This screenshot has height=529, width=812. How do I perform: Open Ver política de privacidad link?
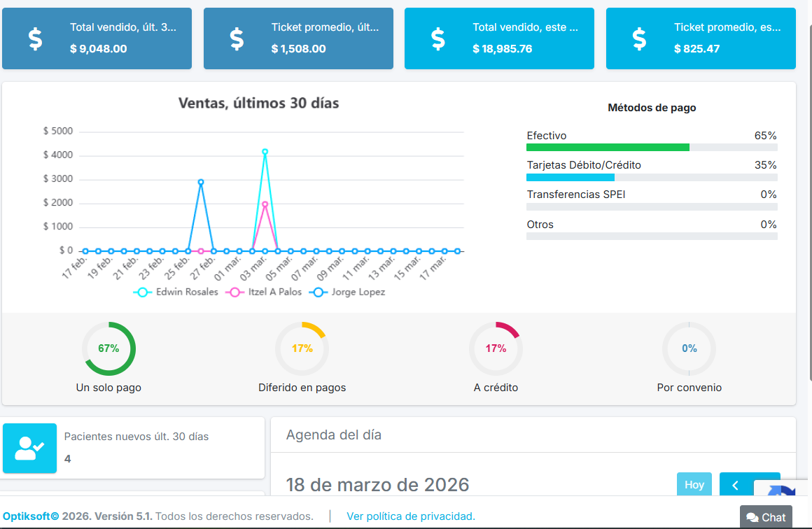(x=411, y=516)
